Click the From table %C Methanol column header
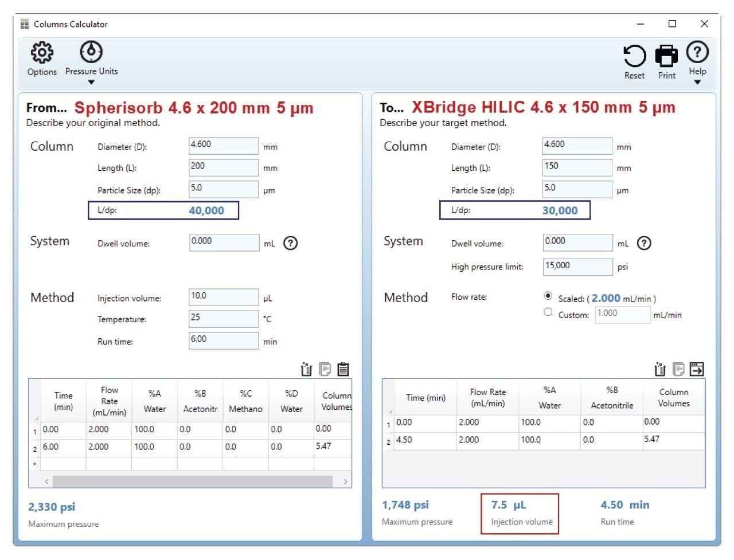The image size is (734, 560). [245, 401]
